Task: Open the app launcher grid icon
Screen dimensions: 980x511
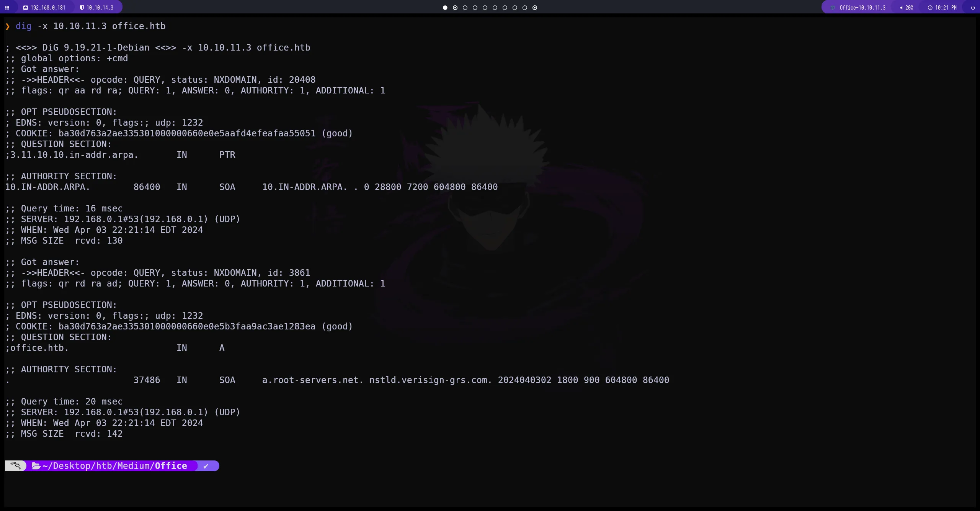Action: coord(7,8)
